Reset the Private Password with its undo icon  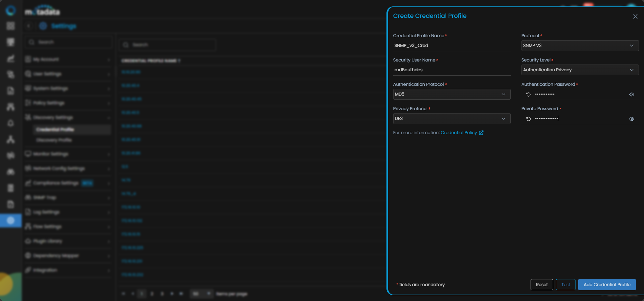coord(529,119)
